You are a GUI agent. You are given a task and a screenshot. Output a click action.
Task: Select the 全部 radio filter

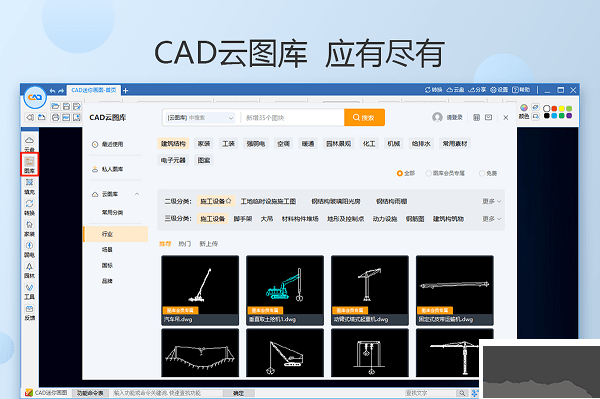coord(406,173)
